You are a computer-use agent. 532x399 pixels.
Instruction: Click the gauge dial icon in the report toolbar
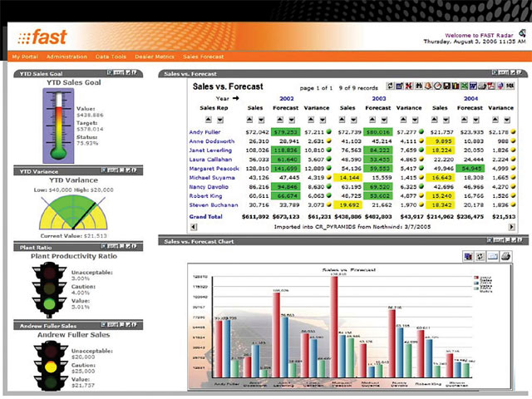click(x=437, y=86)
